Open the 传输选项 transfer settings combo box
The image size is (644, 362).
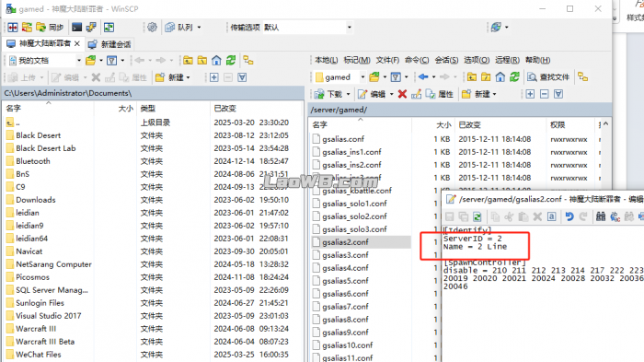(x=307, y=28)
